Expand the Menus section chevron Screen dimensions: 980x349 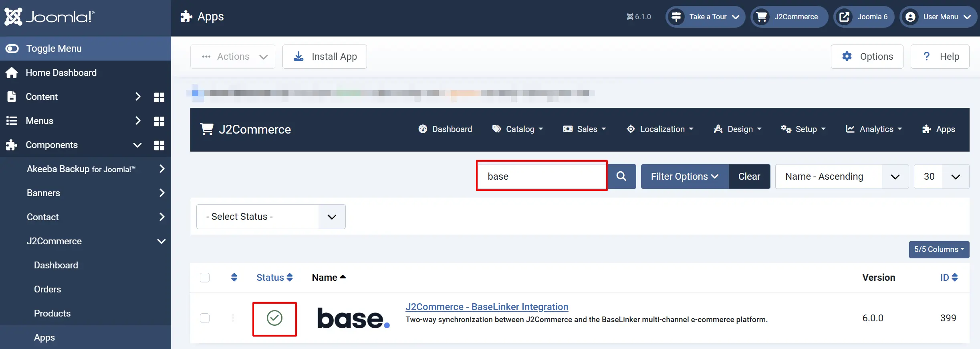[x=137, y=121]
